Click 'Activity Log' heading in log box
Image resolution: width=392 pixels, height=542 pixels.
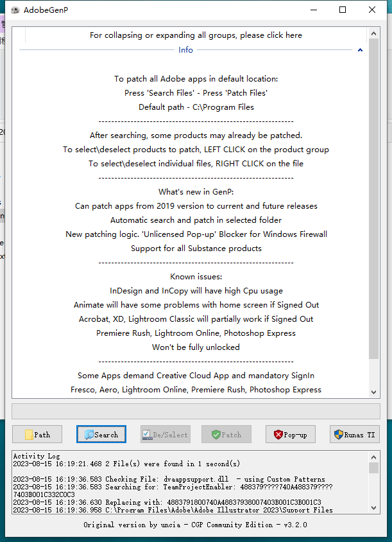point(37,457)
